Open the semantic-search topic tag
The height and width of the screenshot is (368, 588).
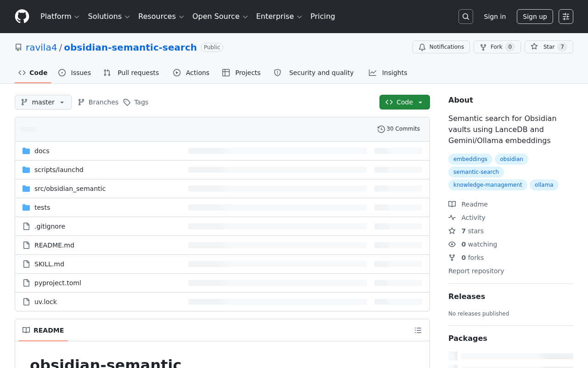pos(476,172)
